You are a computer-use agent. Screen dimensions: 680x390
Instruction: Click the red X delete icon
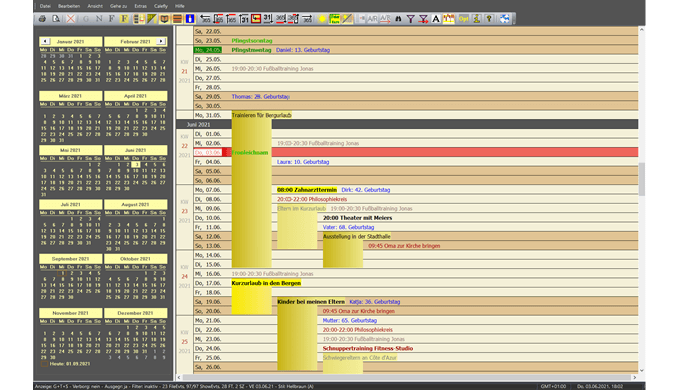pyautogui.click(x=71, y=19)
